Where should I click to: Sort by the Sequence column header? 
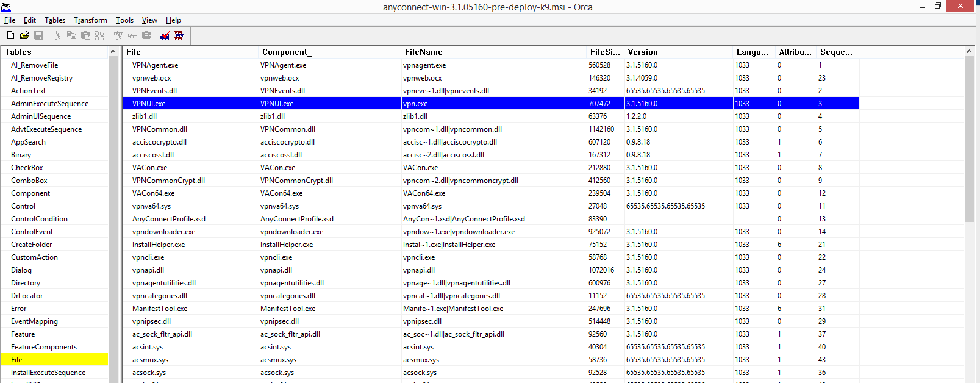click(838, 52)
